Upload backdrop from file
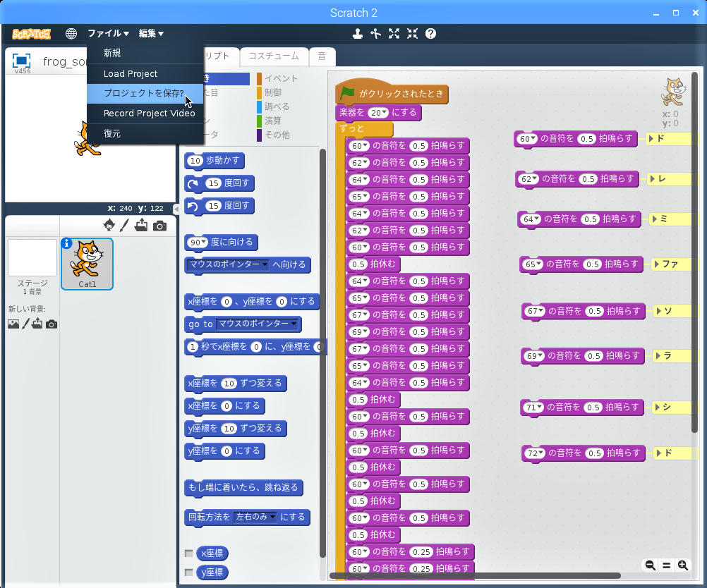This screenshot has width=707, height=588. [x=37, y=324]
